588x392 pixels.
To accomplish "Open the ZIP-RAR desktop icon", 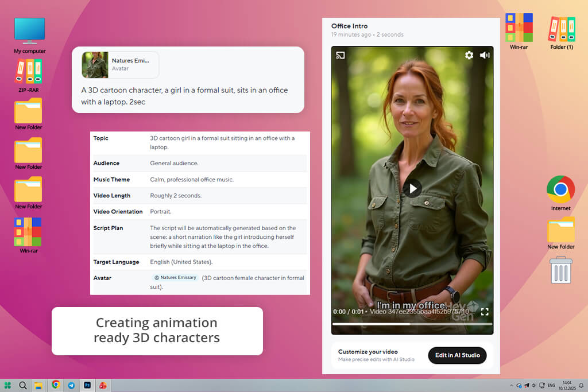I will tap(29, 76).
